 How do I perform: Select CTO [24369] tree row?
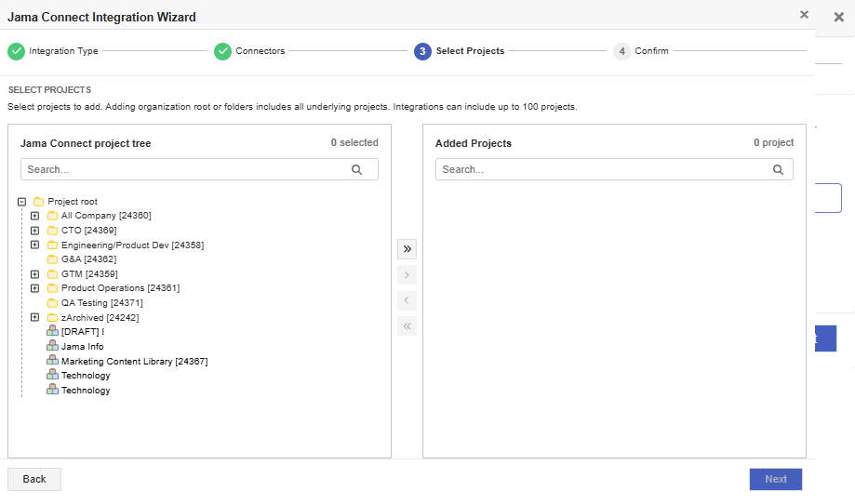pyautogui.click(x=89, y=231)
